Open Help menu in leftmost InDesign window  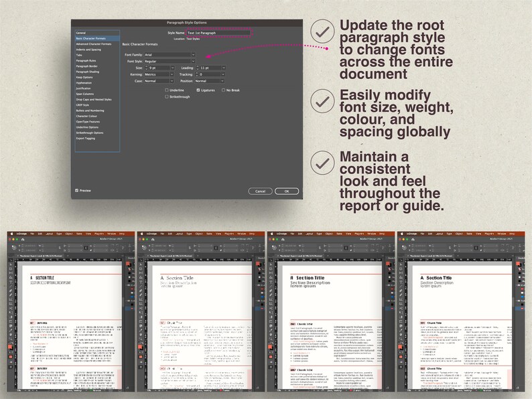click(x=122, y=234)
